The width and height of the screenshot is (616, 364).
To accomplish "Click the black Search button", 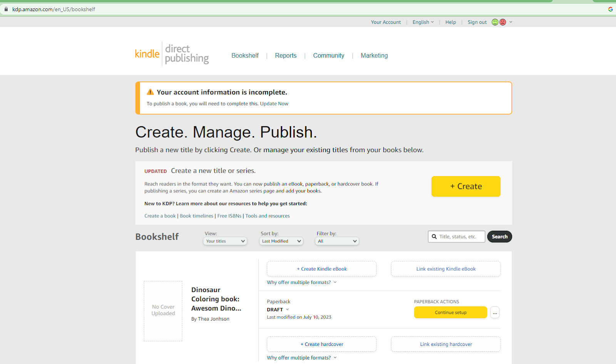I will coord(499,237).
